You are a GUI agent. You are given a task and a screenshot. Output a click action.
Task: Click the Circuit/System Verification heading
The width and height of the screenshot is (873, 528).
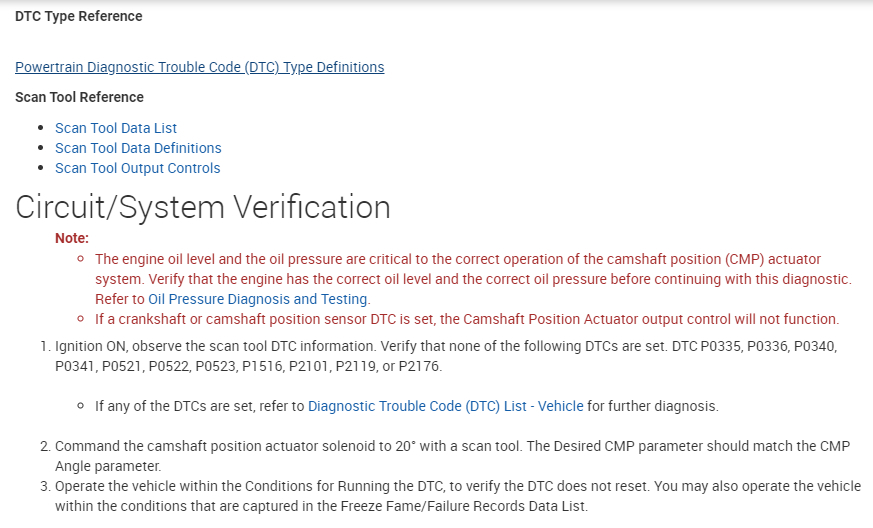click(x=203, y=207)
